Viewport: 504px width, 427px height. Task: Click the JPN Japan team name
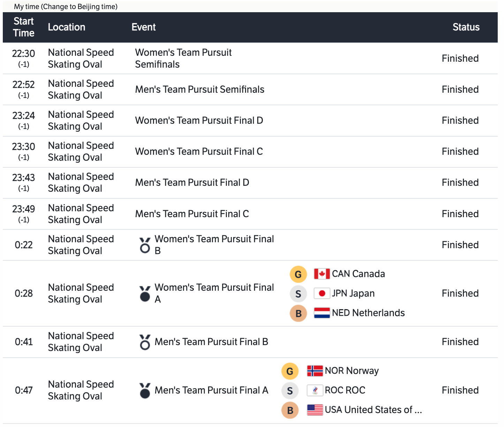pos(353,293)
